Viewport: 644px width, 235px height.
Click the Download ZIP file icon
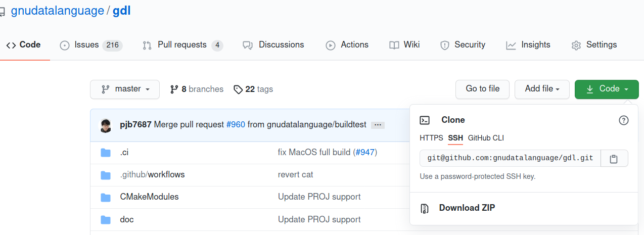425,208
